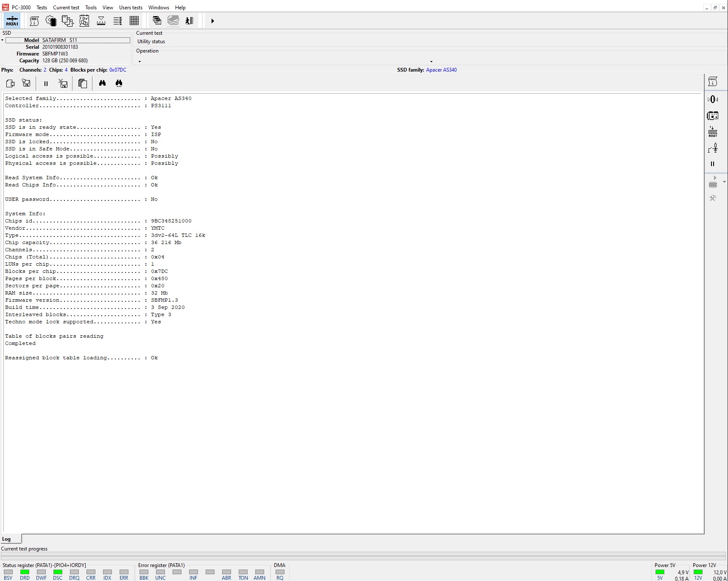The image size is (728, 581).
Task: Click the DRD status indicator
Action: [25, 572]
